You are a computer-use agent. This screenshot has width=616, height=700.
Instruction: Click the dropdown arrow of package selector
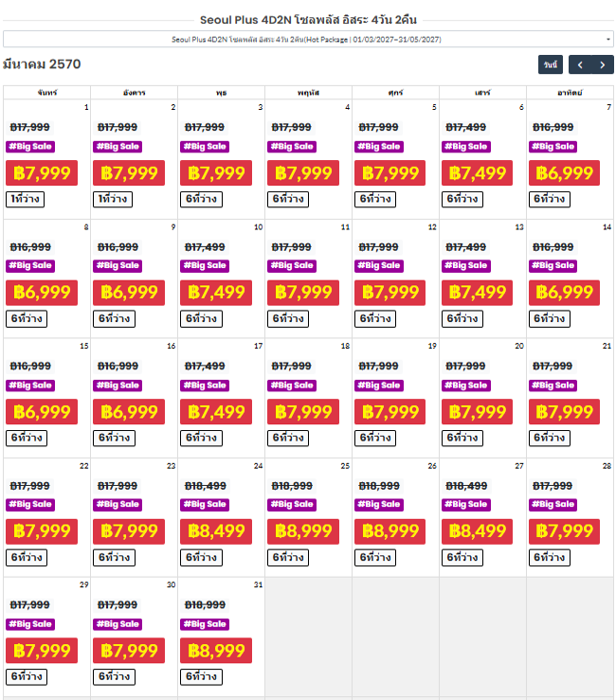click(x=608, y=39)
